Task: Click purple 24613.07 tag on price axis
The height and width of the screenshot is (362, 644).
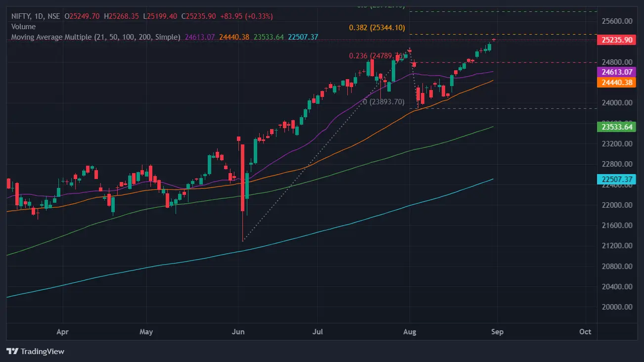Action: (617, 72)
